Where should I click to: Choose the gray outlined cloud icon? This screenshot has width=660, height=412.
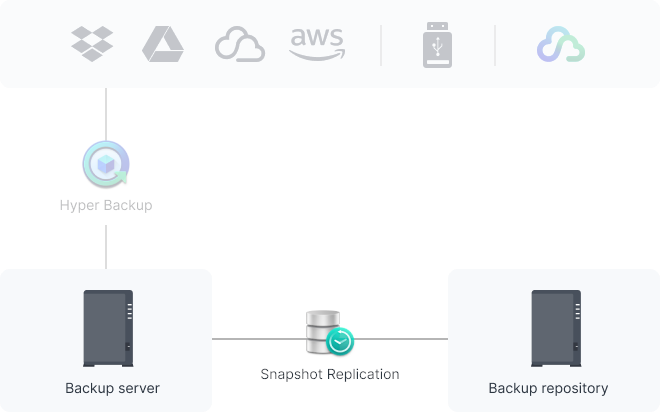click(x=240, y=44)
